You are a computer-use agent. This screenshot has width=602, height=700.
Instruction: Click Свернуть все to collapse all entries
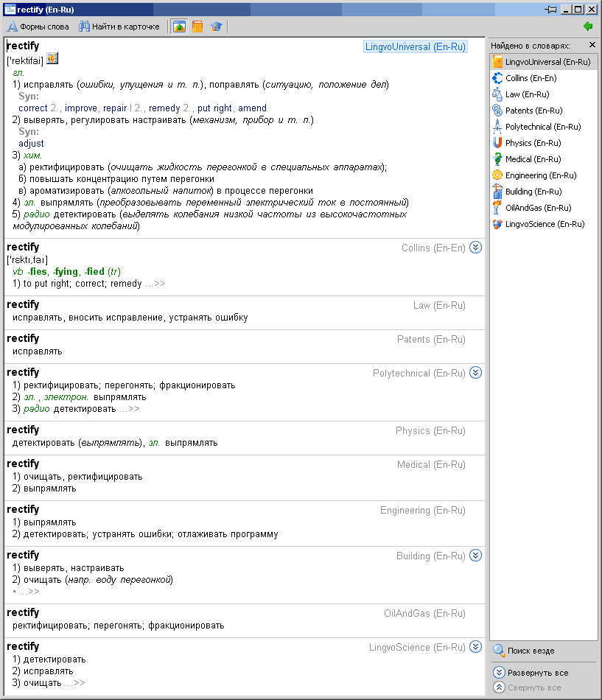pos(527,687)
